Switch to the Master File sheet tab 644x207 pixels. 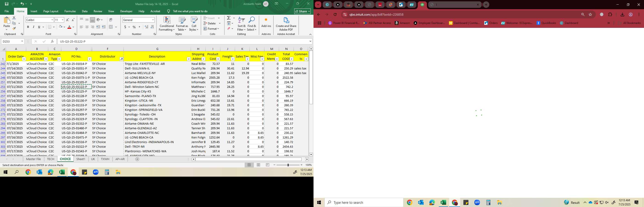34,159
